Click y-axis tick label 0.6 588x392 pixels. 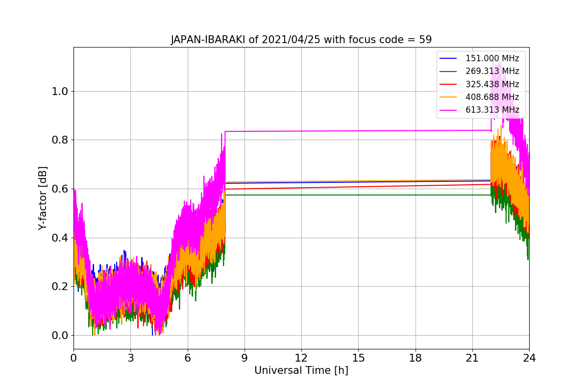(60, 189)
